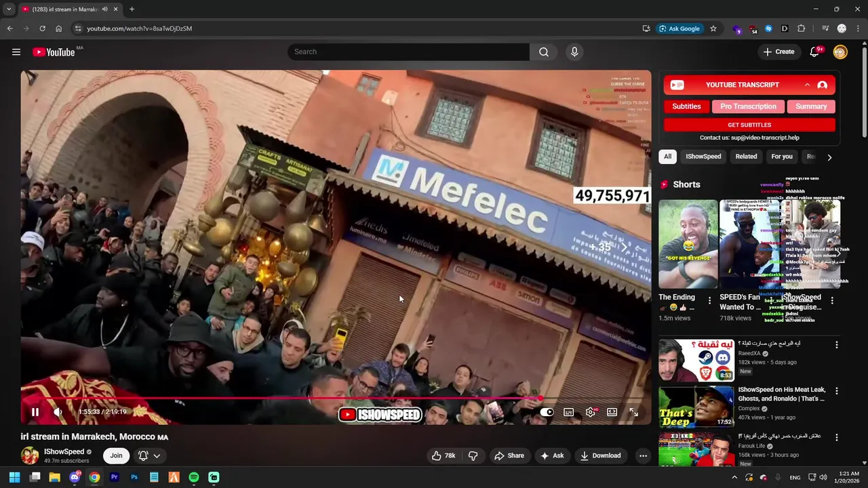Open a new browser tab
Viewport: 868px width, 488px height.
tap(132, 9)
